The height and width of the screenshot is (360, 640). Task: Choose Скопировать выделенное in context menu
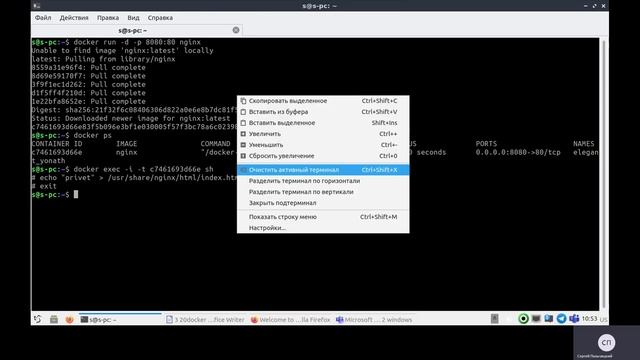click(323, 101)
